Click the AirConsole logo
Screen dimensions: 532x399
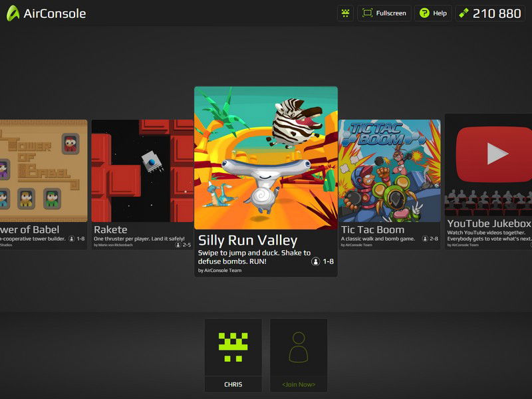click(46, 13)
